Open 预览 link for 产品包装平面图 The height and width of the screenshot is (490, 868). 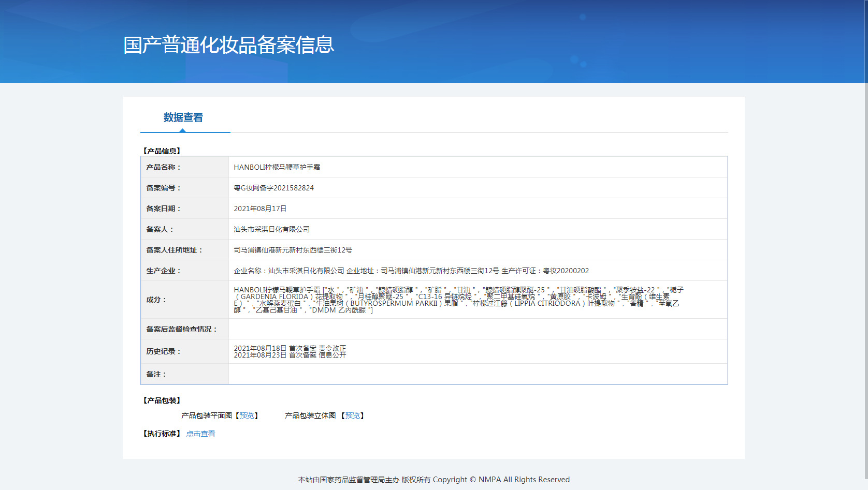[x=247, y=415]
